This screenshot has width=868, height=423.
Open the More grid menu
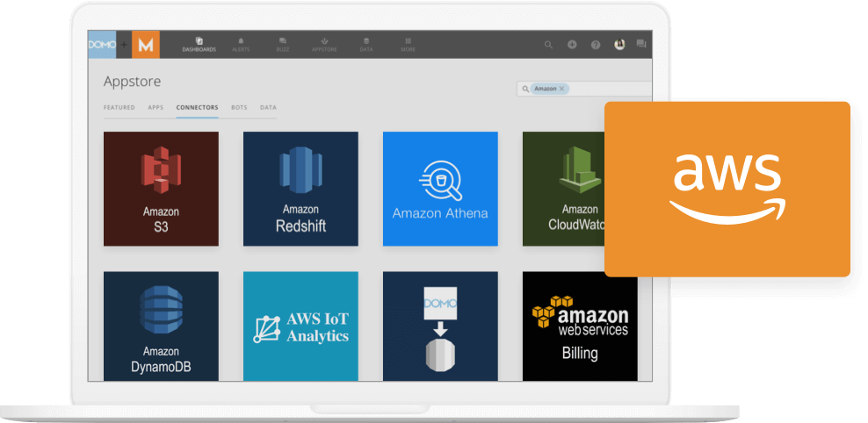(x=408, y=45)
